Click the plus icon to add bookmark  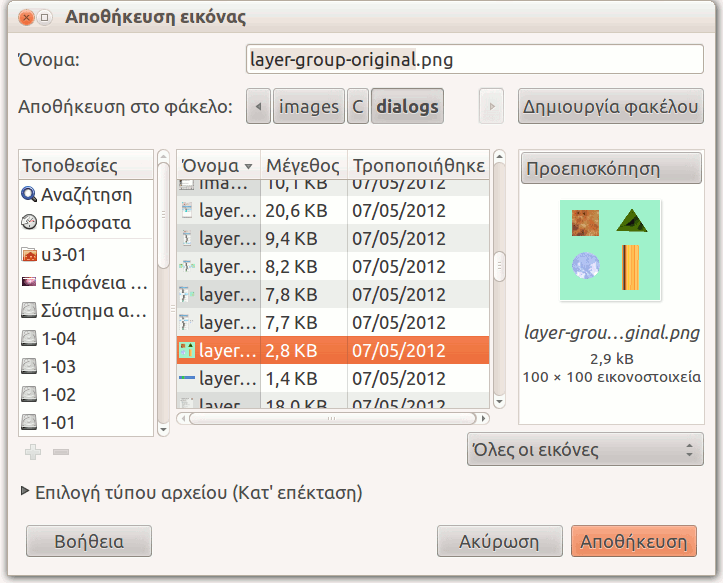click(x=33, y=453)
